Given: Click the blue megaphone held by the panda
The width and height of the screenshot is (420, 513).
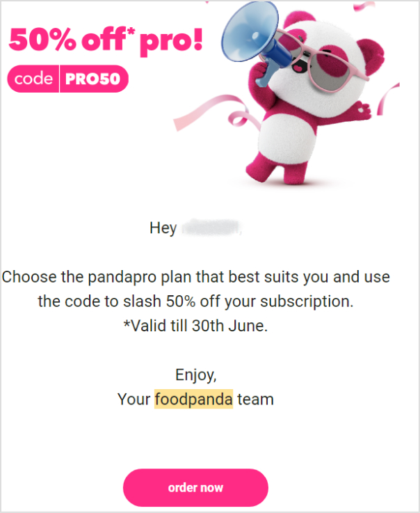Looking at the screenshot, I should pos(255,39).
